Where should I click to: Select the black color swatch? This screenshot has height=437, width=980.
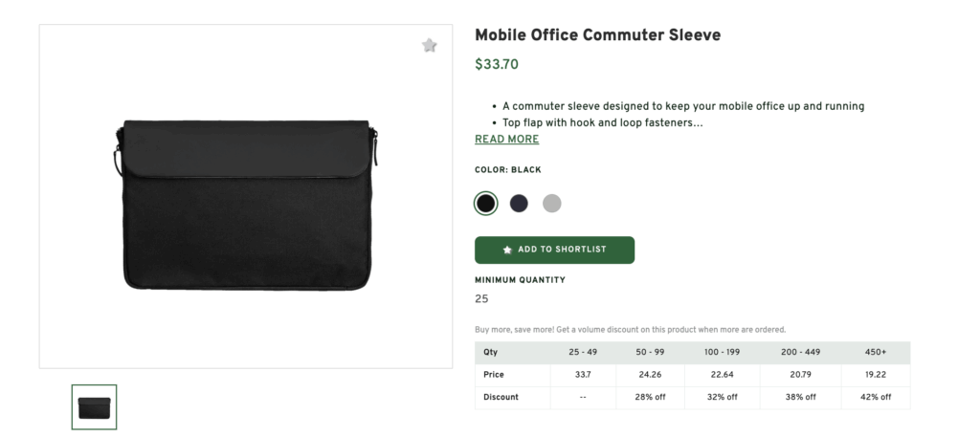click(x=486, y=203)
